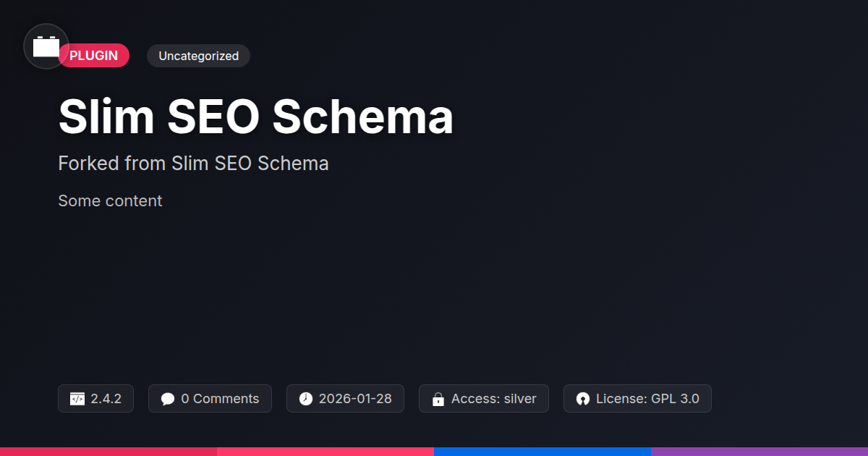Click the purple bottom color stripe
Screen dimensions: 868x456
click(759, 451)
